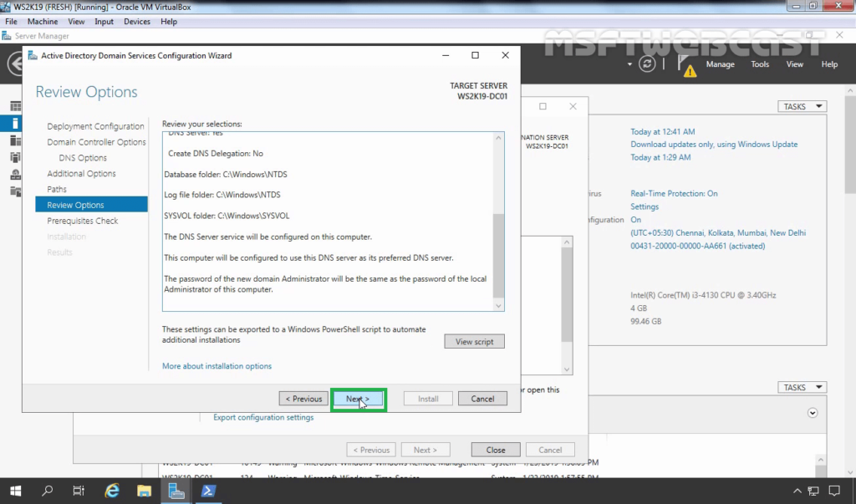Open View script for PowerShell export
The height and width of the screenshot is (504, 856).
475,342
